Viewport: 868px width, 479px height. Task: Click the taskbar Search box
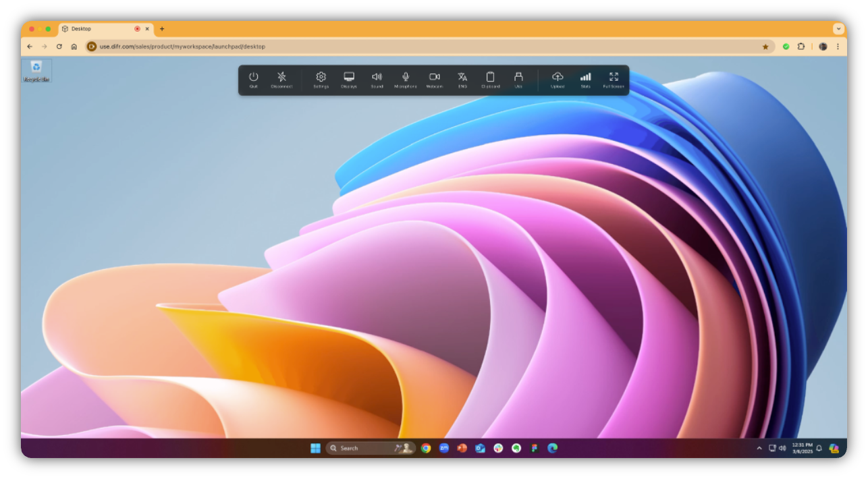371,448
